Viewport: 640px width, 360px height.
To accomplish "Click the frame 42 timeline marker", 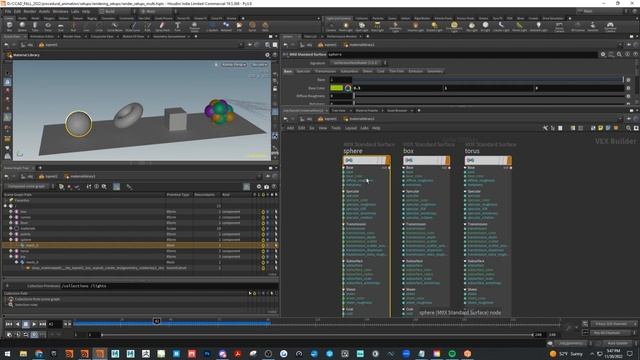I will [157, 321].
